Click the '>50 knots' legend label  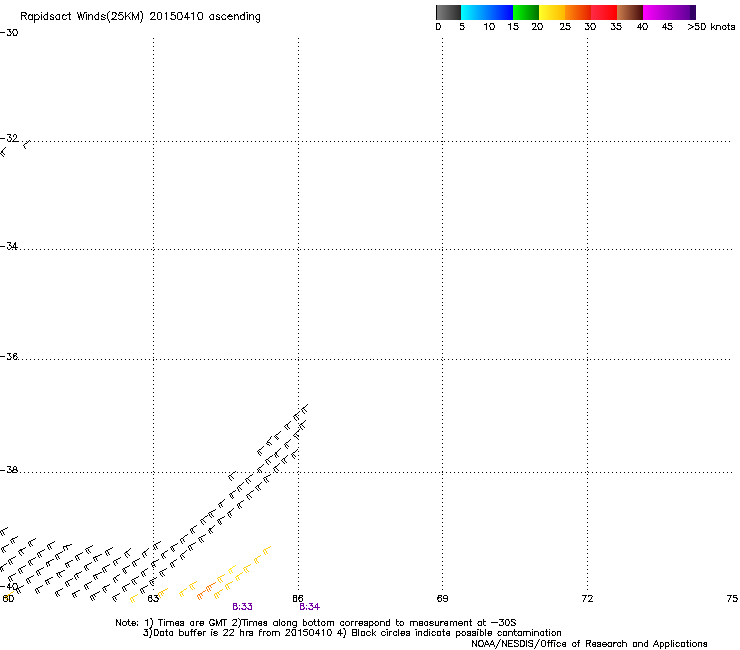click(711, 27)
